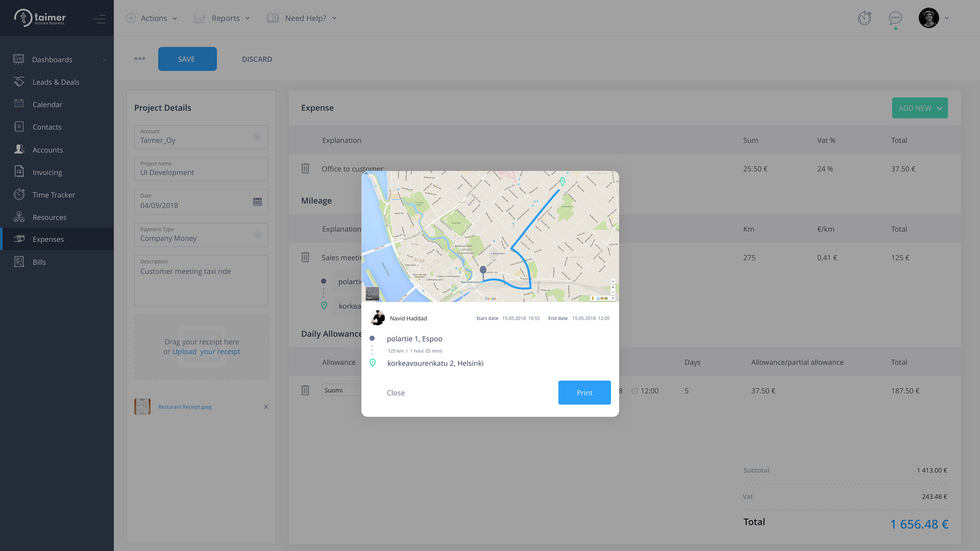Click polartie 1, Espoo start address
This screenshot has width=980, height=551.
(414, 339)
